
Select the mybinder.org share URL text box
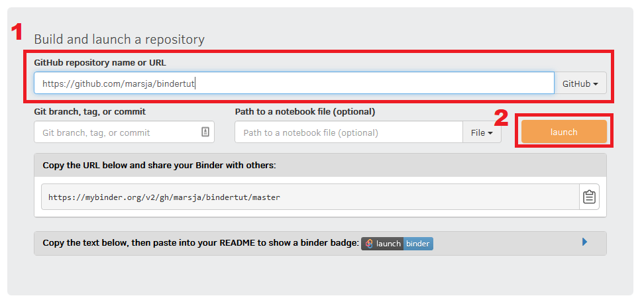311,197
